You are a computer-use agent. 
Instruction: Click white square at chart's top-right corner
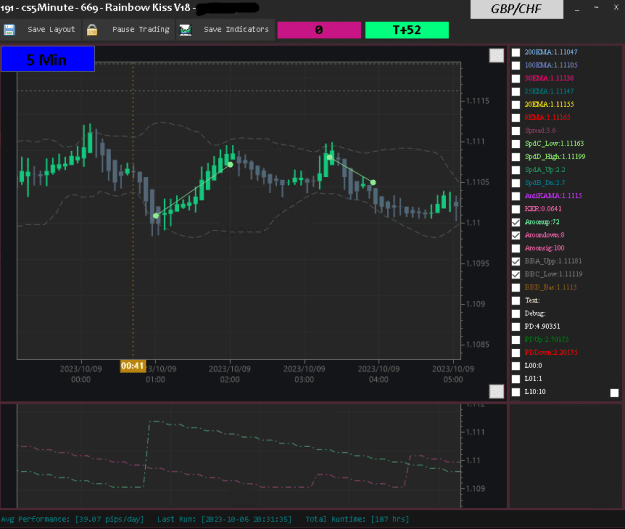coord(496,55)
